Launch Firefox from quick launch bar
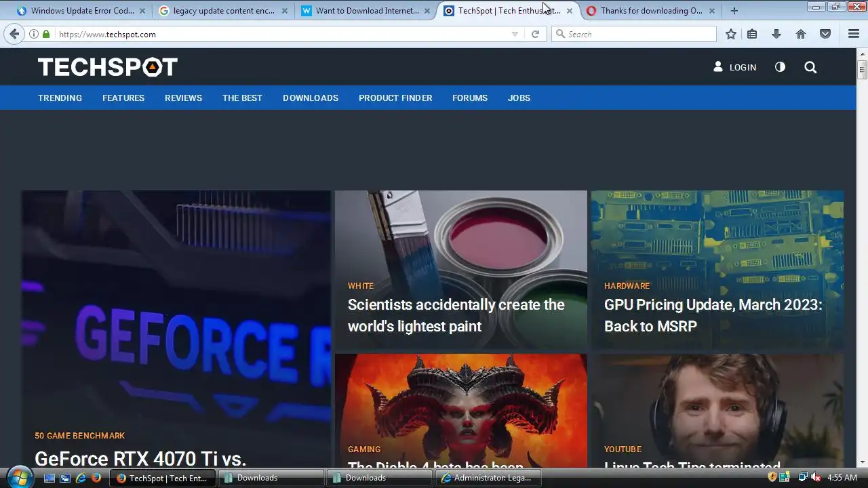The image size is (868, 488). [x=96, y=478]
